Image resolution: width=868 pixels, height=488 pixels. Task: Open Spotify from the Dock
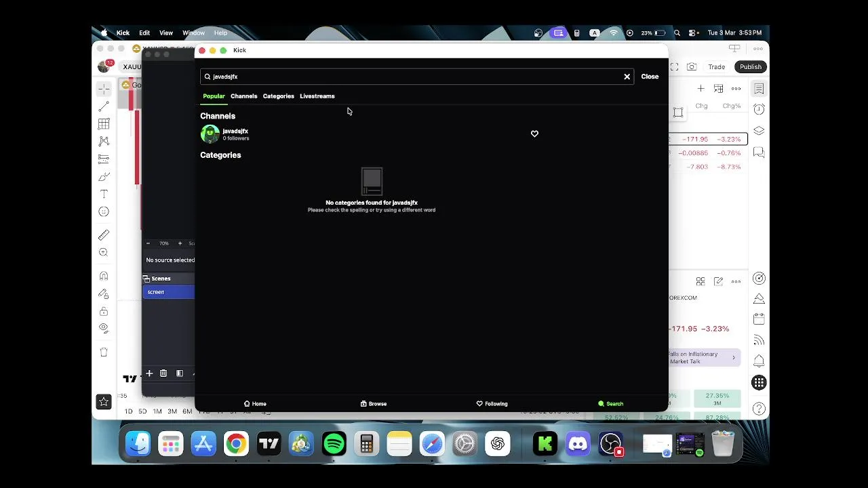coord(334,444)
